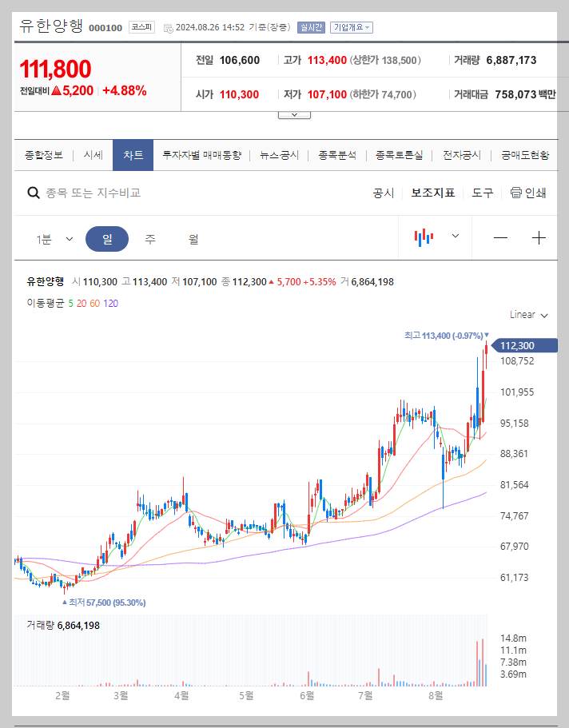Collapse the price summary with the arrow button

tap(293, 113)
